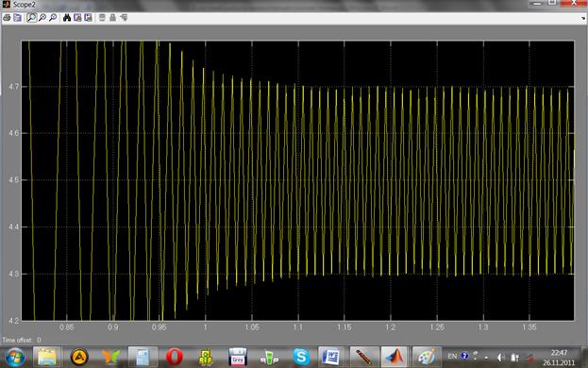Open the system clock showing 22:47
Image resolution: width=588 pixels, height=368 pixels.
[559, 358]
